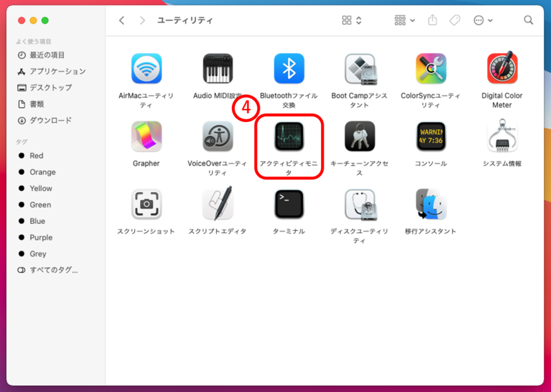Open the Disk Utility stethoscope icon
Image resolution: width=551 pixels, height=392 pixels.
360,205
